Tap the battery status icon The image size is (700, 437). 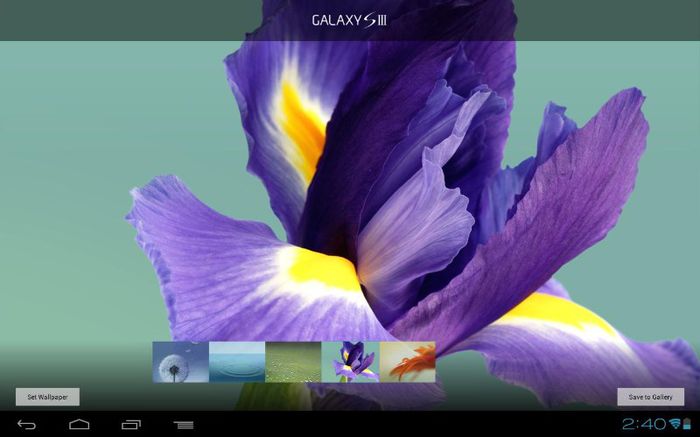688,425
